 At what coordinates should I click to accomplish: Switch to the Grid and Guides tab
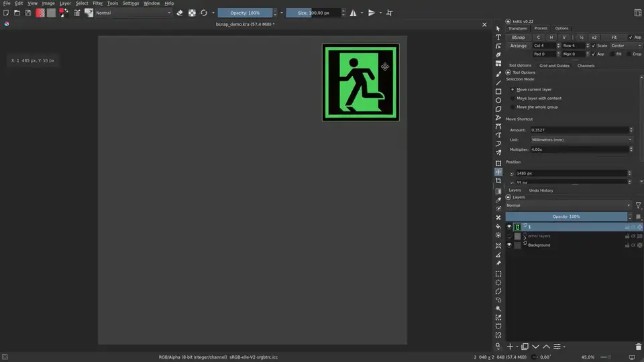pyautogui.click(x=554, y=66)
